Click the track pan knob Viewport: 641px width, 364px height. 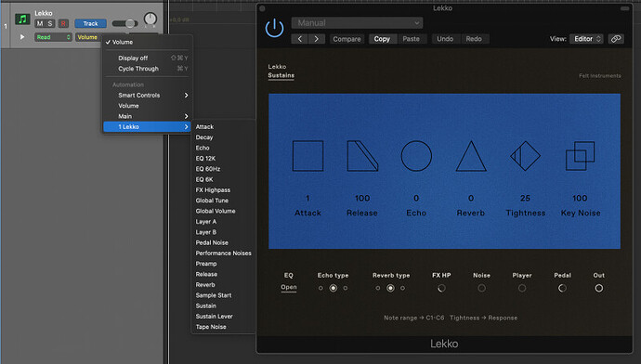pos(150,19)
